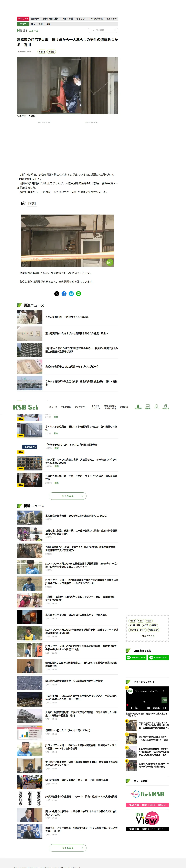
Task: Click the KSB 5ch logo
Action: tap(26, 407)
